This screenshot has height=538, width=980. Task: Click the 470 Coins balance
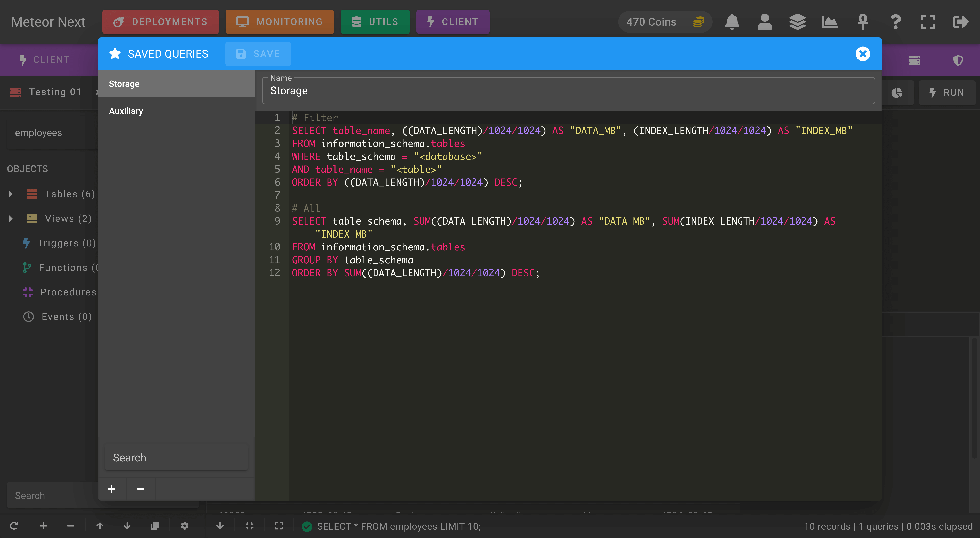coord(665,22)
